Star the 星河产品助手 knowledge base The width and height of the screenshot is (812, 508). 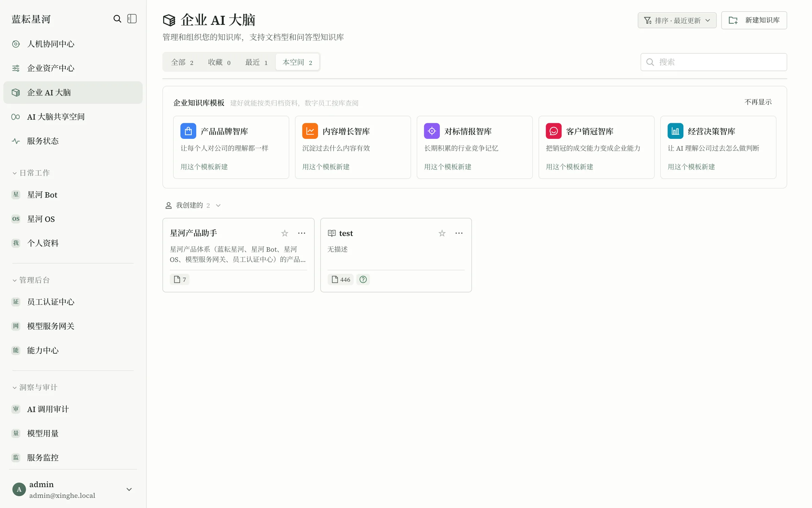coord(285,233)
